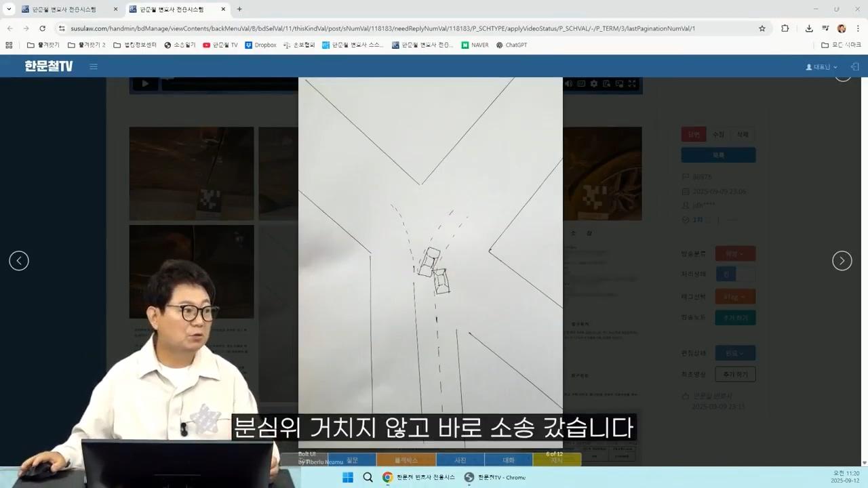868x488 pixels.
Task: Click the browser reload icon
Action: click(x=42, y=28)
